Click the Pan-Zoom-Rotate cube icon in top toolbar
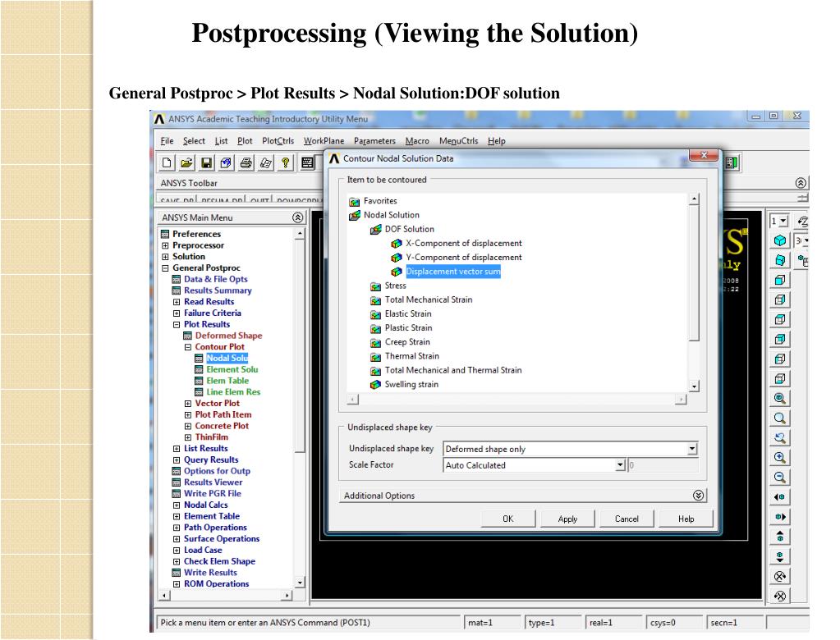 click(x=226, y=162)
